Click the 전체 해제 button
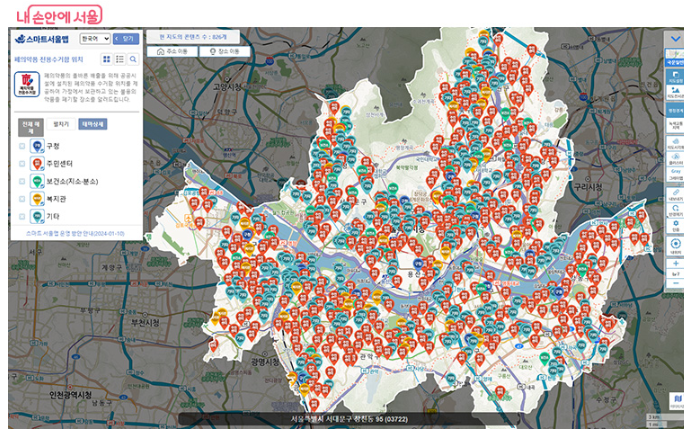684x430 pixels. click(31, 127)
